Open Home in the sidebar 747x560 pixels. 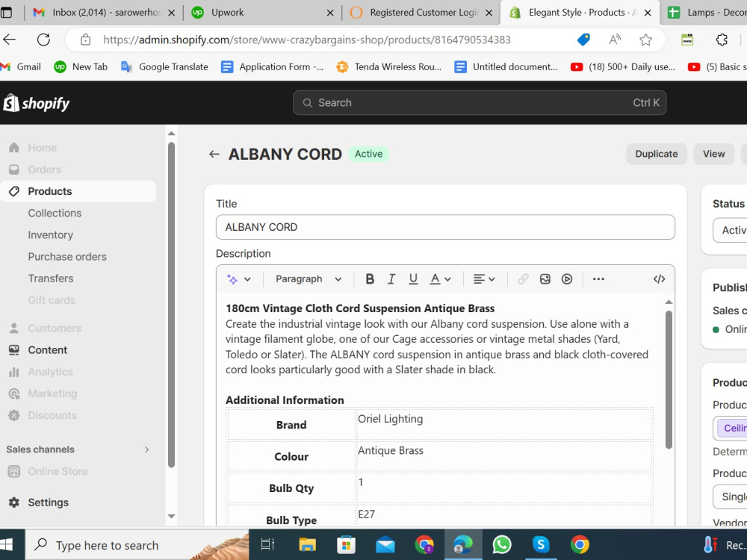42,148
